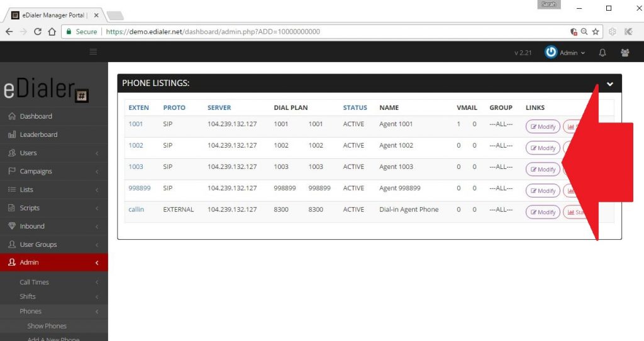The image size is (644, 341).
Task: Bookmark page with star icon
Action: click(595, 31)
